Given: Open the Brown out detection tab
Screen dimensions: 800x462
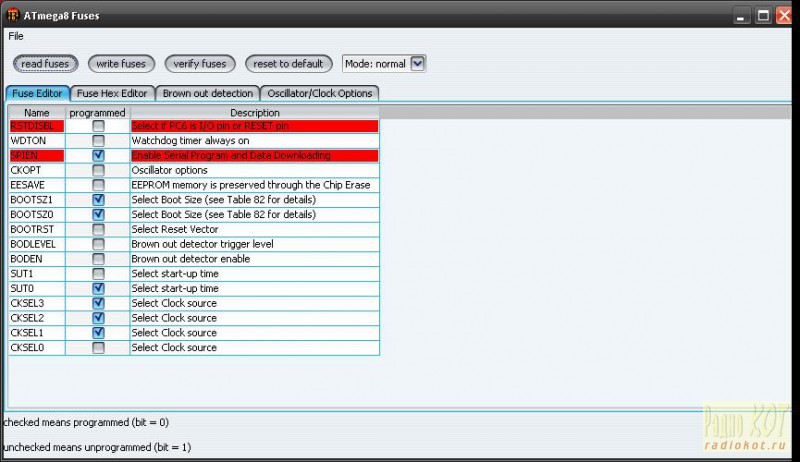Looking at the screenshot, I should pyautogui.click(x=208, y=93).
